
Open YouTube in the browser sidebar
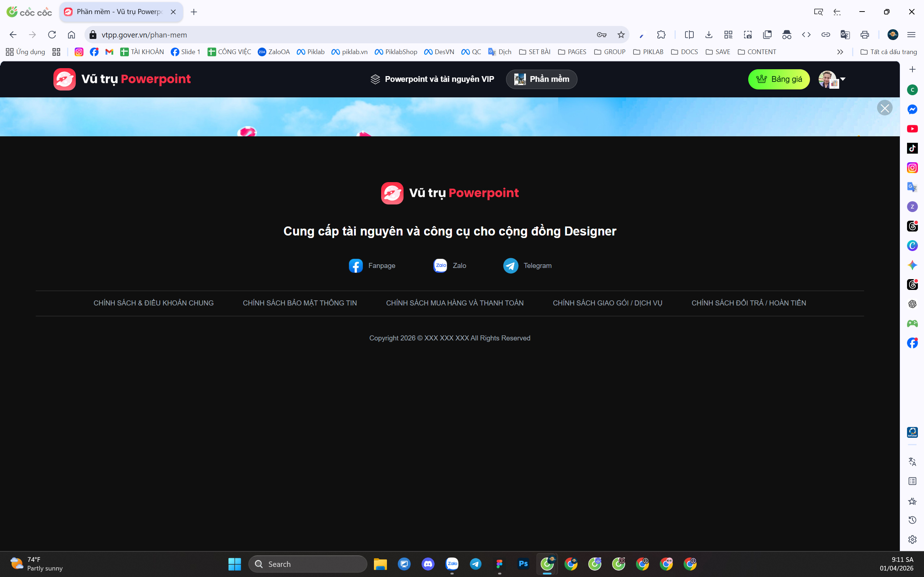[912, 129]
